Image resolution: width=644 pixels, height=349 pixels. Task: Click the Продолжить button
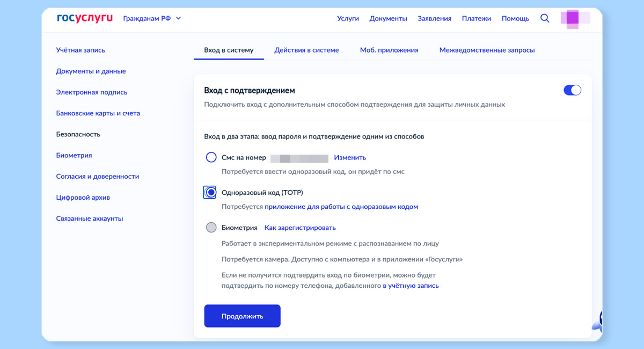[242, 316]
